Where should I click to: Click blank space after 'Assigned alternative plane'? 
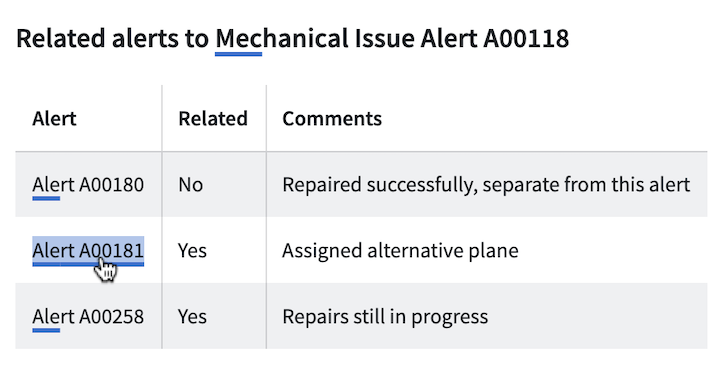click(x=613, y=251)
